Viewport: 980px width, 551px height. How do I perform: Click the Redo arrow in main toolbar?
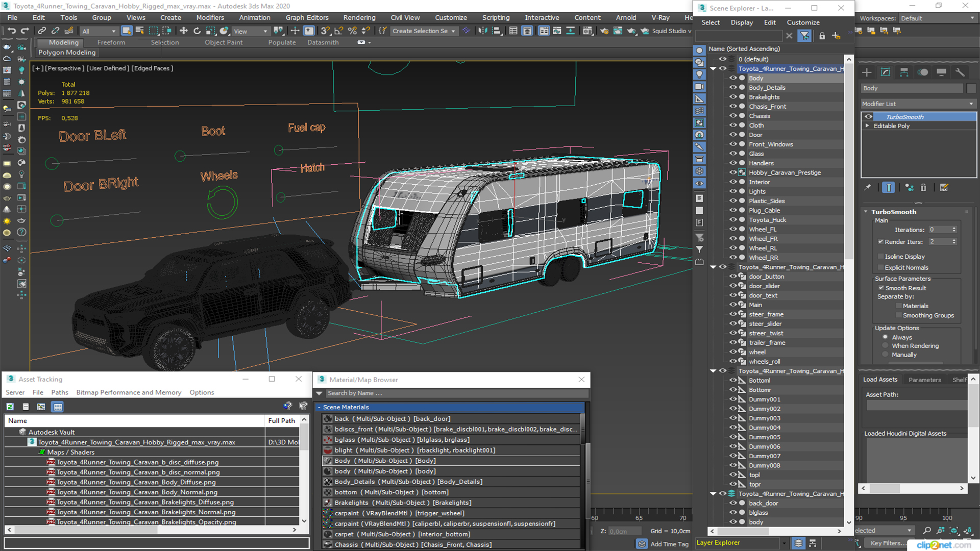(24, 31)
